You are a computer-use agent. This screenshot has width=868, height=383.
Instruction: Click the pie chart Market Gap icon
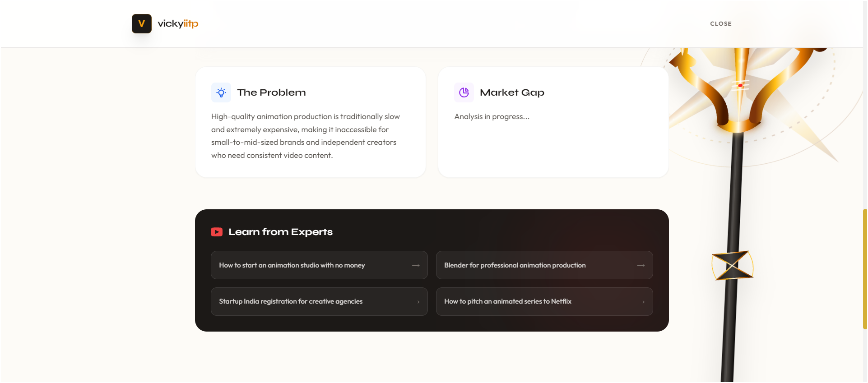point(464,92)
